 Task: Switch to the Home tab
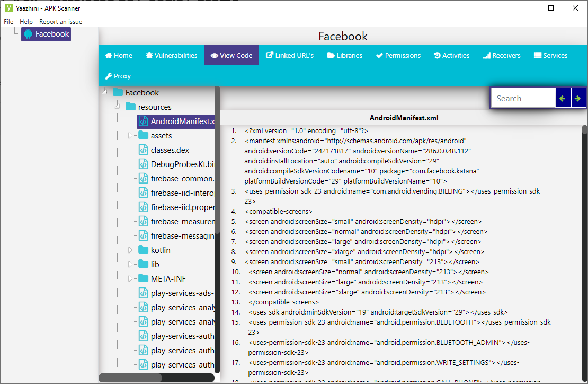click(x=119, y=55)
